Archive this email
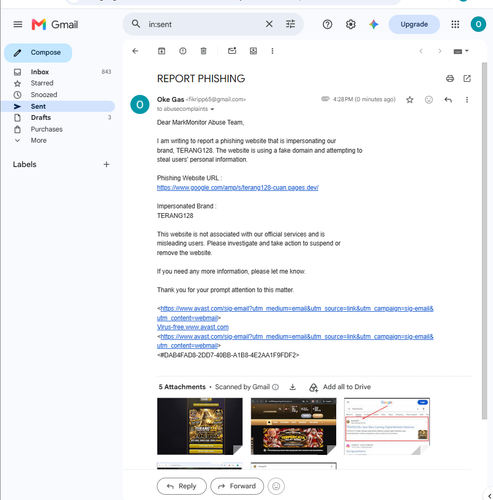 (x=161, y=51)
